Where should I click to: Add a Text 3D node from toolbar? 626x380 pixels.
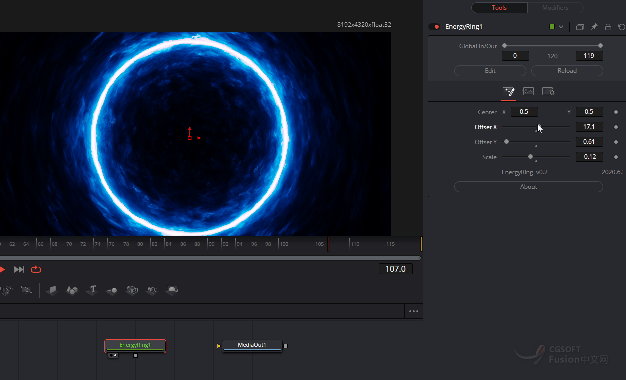[x=92, y=290]
